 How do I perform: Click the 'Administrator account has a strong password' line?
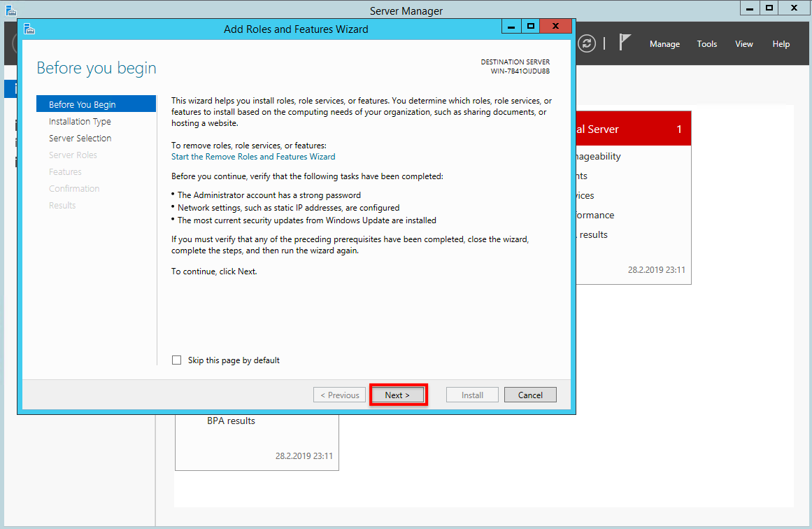click(269, 195)
